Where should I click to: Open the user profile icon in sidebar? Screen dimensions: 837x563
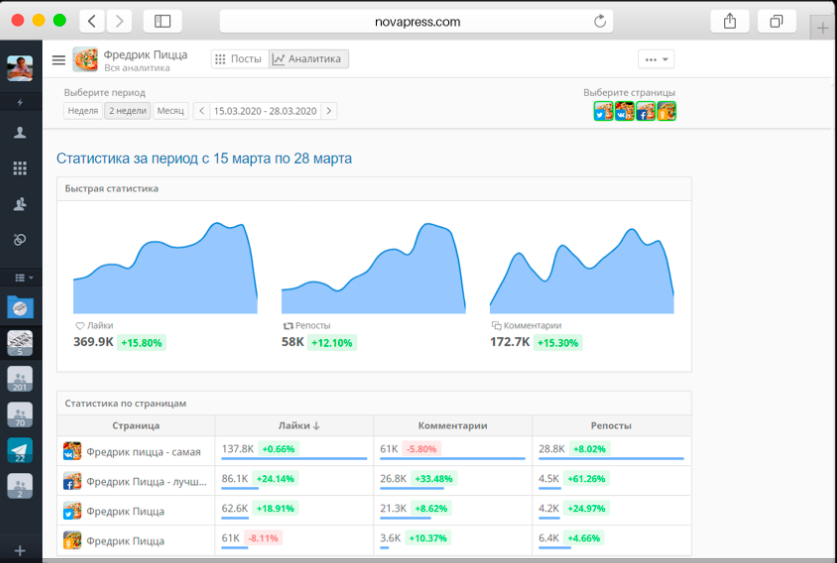click(20, 132)
